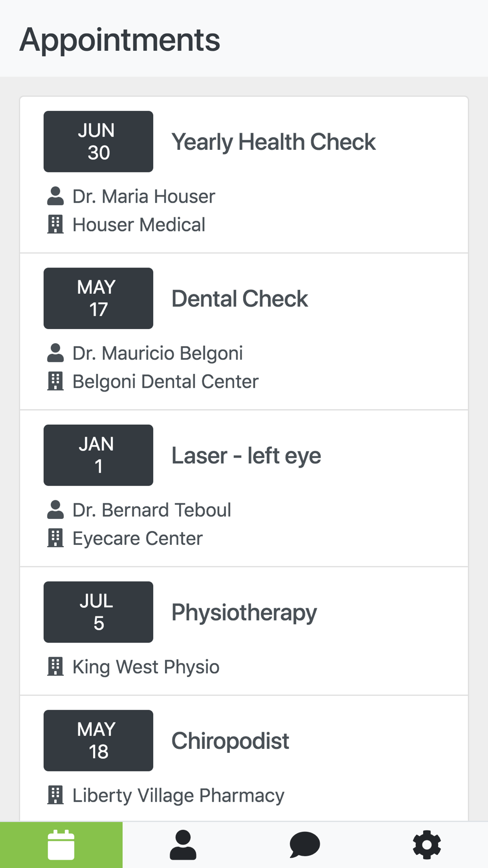The image size is (488, 868).
Task: Switch to the profile person tab
Action: pos(183,845)
